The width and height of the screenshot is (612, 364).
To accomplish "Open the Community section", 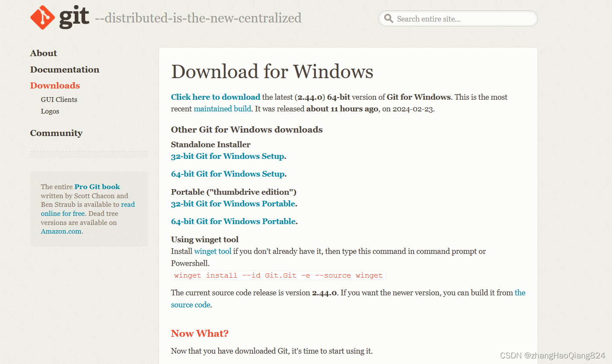I will [x=56, y=133].
